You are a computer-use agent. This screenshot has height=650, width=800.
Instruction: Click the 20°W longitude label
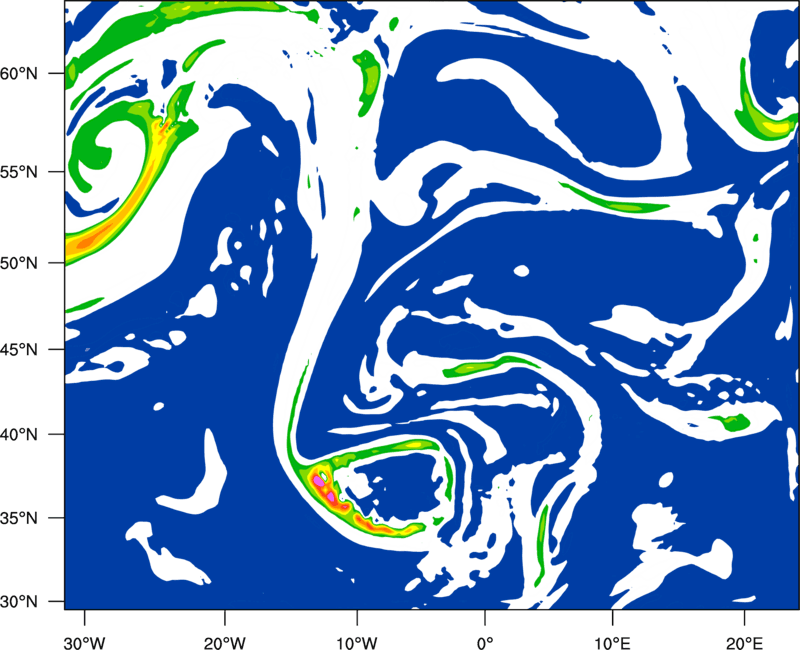pos(224,643)
